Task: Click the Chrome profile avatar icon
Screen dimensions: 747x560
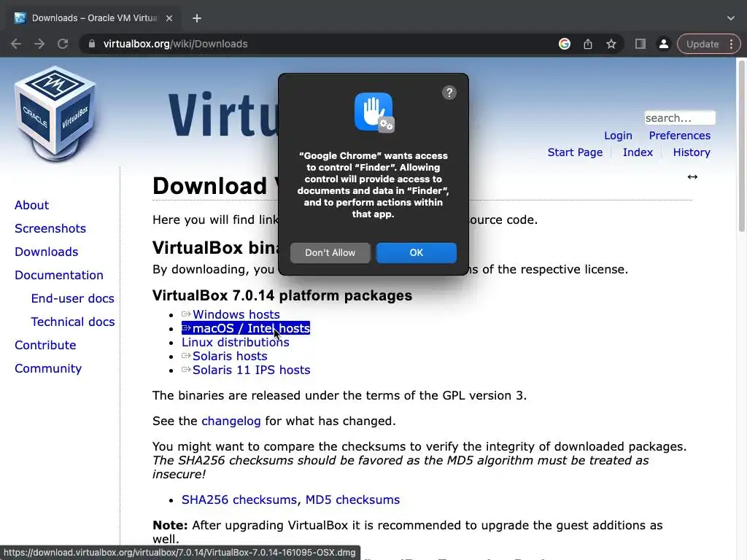Action: tap(663, 44)
